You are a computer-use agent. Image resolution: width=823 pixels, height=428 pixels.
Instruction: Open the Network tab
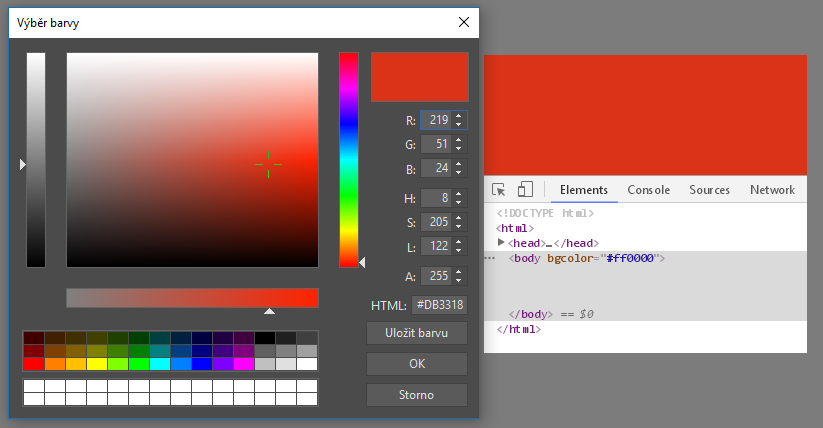[x=772, y=190]
